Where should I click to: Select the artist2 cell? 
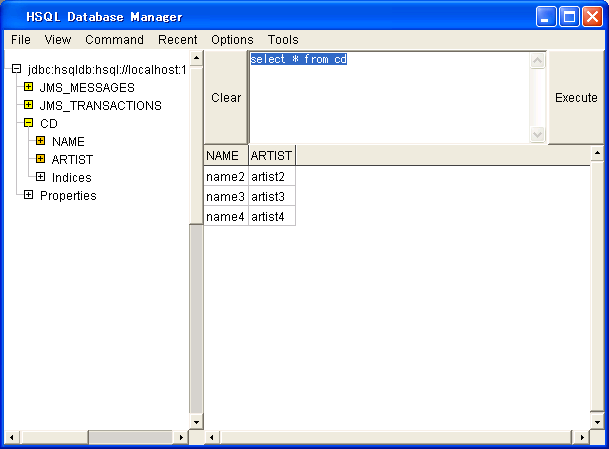coord(272,177)
